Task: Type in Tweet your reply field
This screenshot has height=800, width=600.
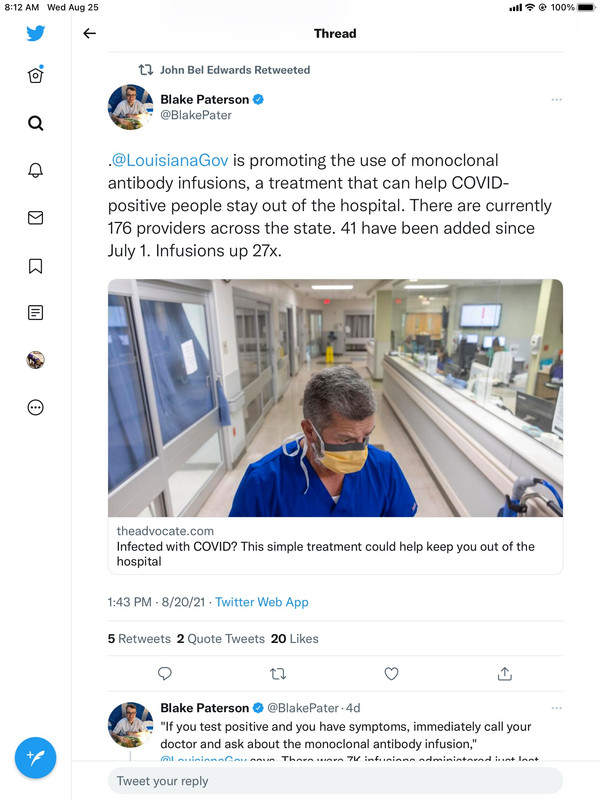Action: [x=335, y=780]
